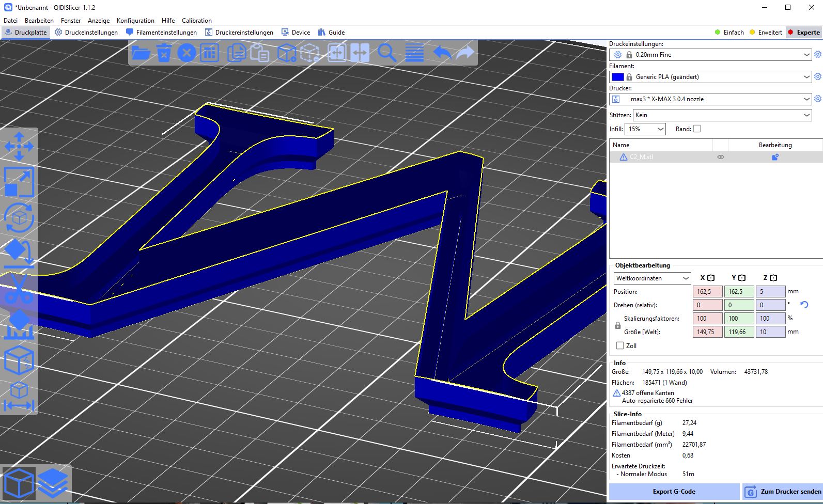Viewport: 823px width, 504px height.
Task: Click the Add model folder icon
Action: pyautogui.click(x=141, y=53)
